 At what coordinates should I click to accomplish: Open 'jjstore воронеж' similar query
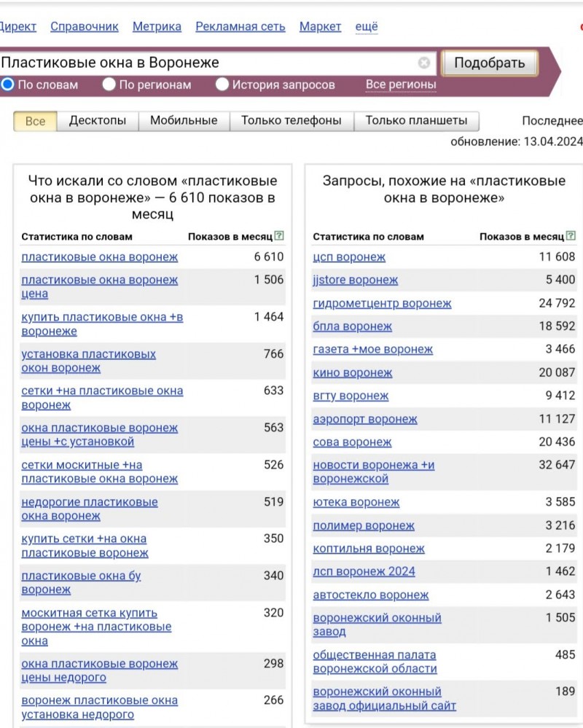coord(355,280)
